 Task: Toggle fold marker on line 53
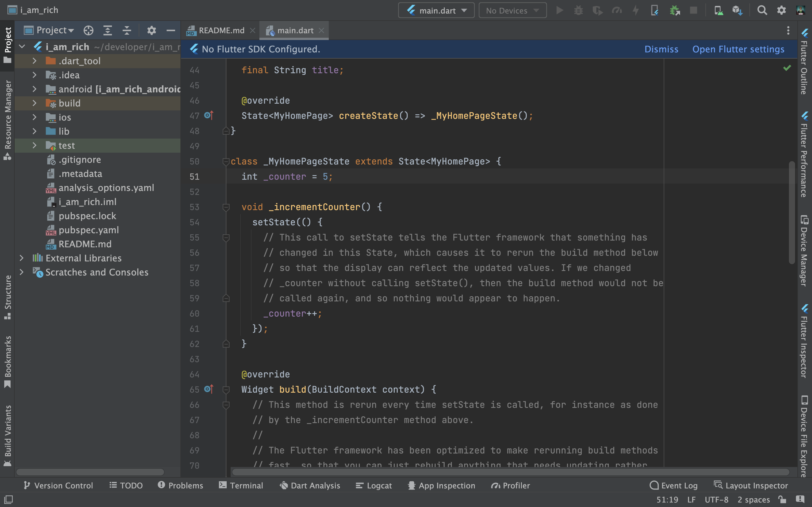(226, 207)
